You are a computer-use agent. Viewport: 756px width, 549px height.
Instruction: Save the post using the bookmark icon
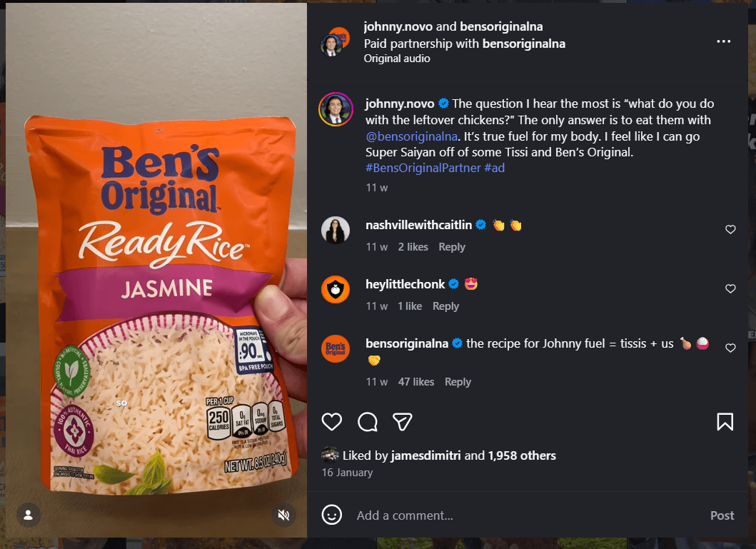[725, 422]
